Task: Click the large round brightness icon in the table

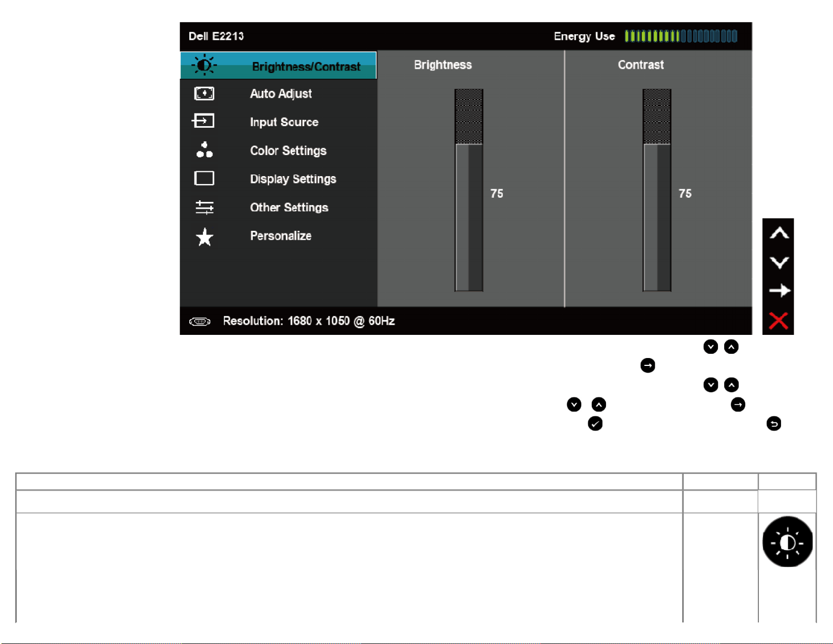Action: pyautogui.click(x=787, y=541)
